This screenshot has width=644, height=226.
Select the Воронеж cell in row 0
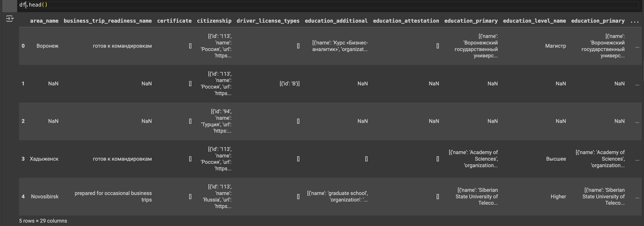47,46
